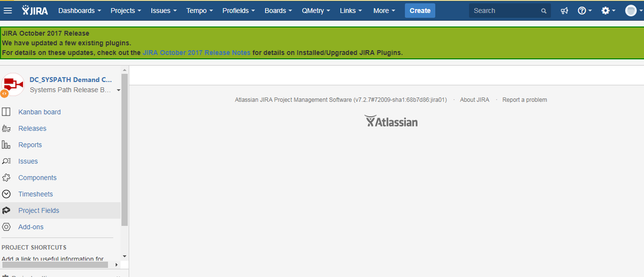
Task: Click the Issues search icon
Action: [x=6, y=161]
